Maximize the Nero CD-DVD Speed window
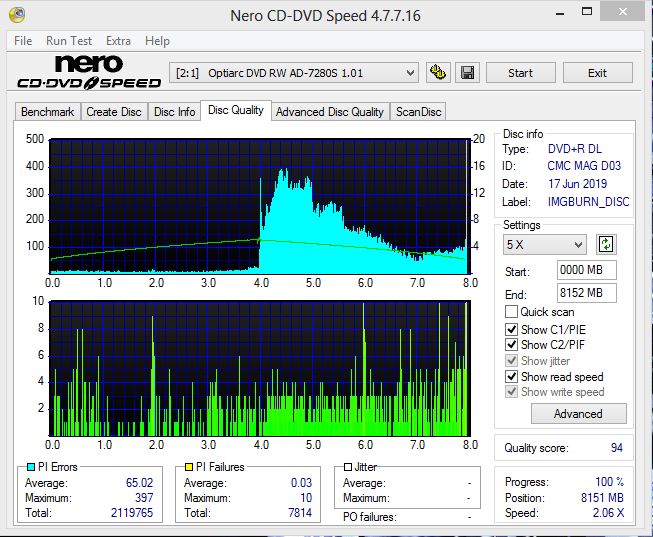This screenshot has width=653, height=537. click(586, 12)
